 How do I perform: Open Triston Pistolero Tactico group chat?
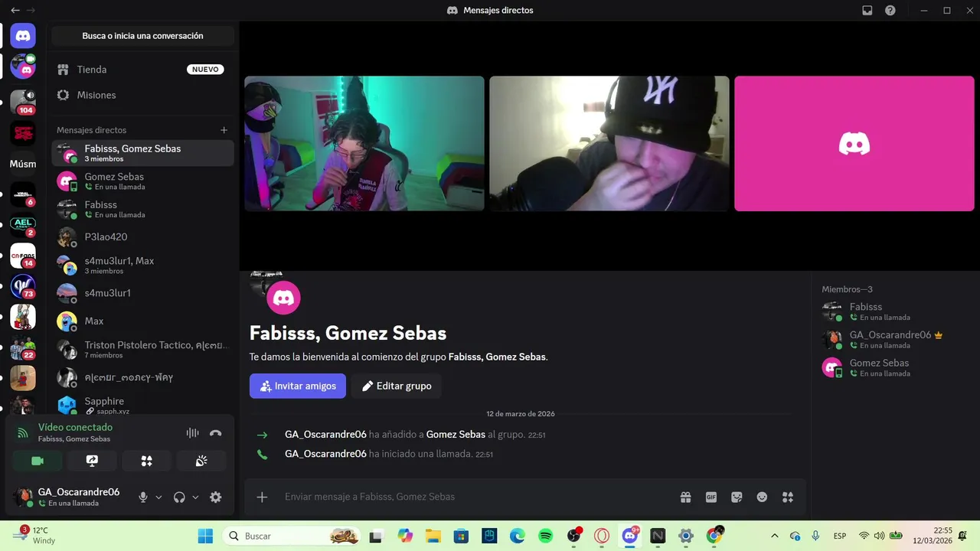click(x=142, y=350)
